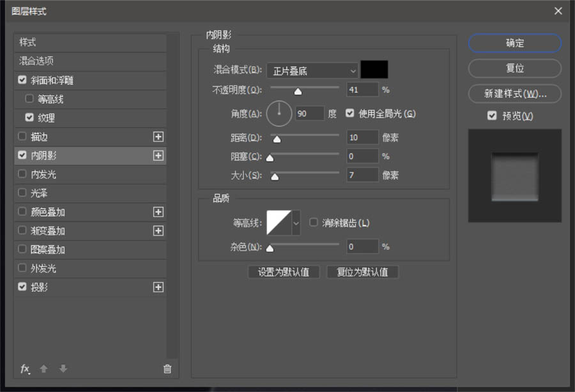The width and height of the screenshot is (575, 392).
Task: Enable the 图案叠加 checkbox
Action: [x=22, y=249]
